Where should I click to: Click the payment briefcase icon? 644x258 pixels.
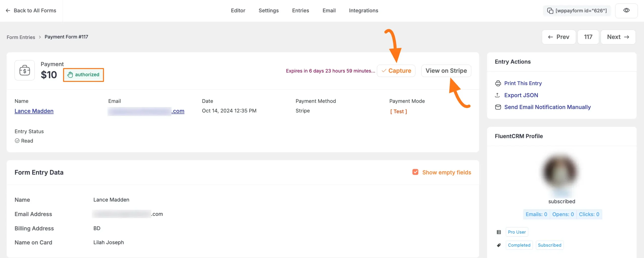[25, 70]
